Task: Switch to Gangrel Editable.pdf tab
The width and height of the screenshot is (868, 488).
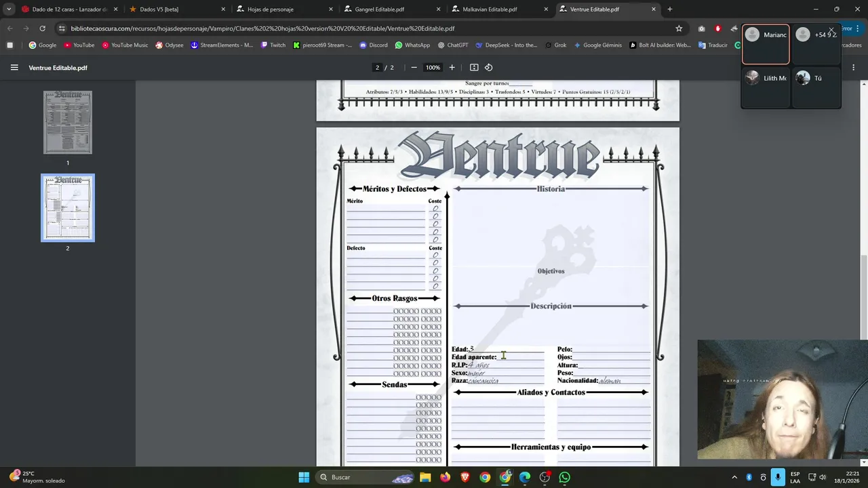Action: pos(392,9)
